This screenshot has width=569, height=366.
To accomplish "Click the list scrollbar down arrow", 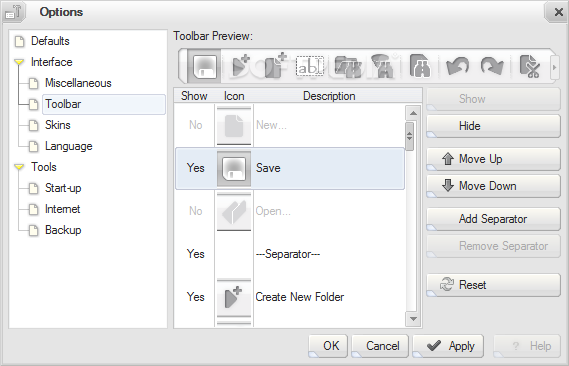I will (x=413, y=319).
